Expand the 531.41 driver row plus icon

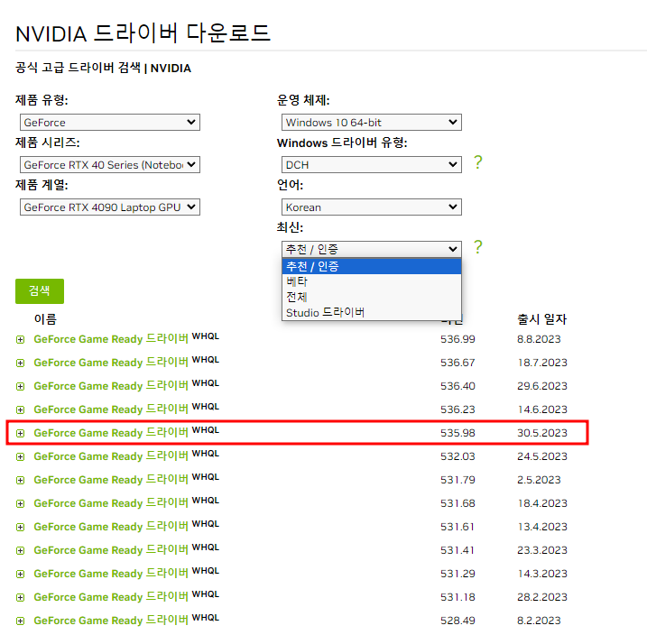20,551
